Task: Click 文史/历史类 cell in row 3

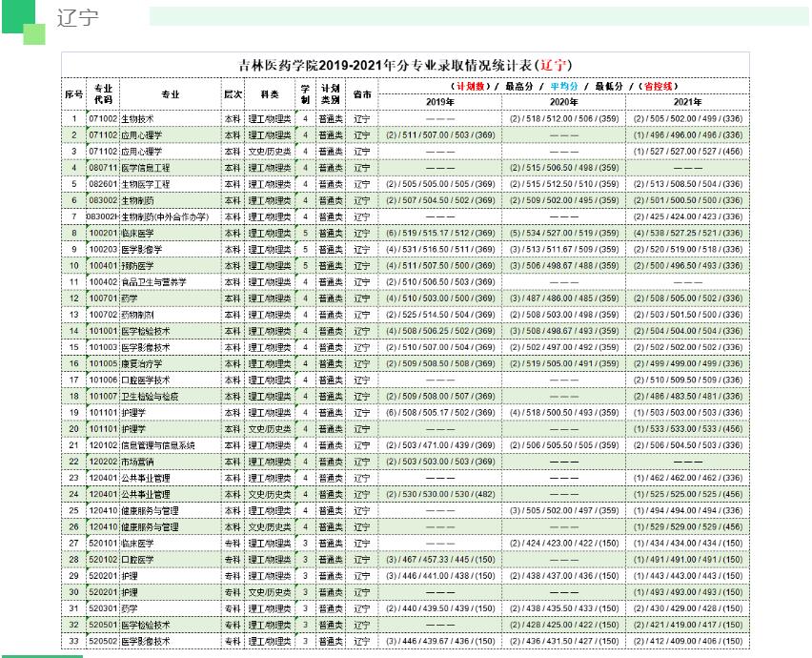Action: click(x=270, y=152)
